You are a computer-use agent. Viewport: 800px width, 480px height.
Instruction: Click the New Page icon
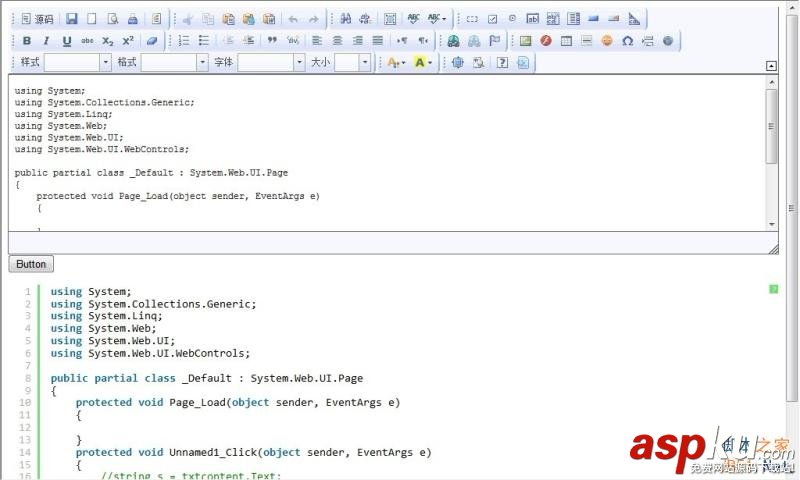click(92, 19)
